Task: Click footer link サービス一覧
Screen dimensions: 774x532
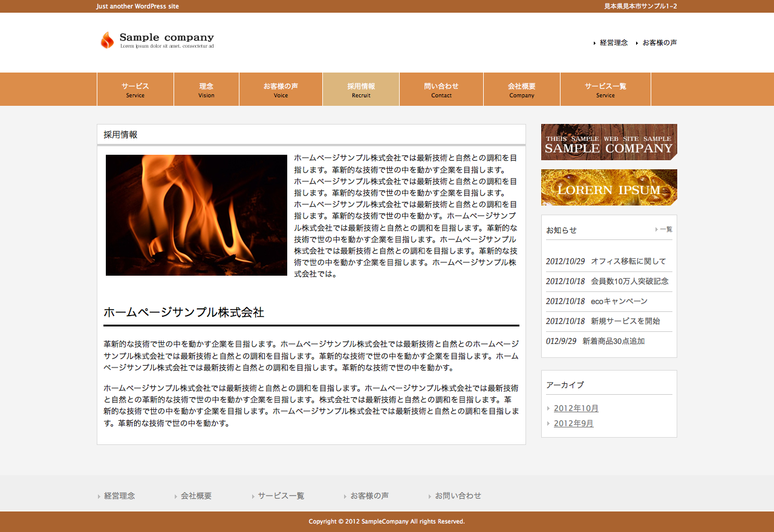Action: tap(281, 496)
